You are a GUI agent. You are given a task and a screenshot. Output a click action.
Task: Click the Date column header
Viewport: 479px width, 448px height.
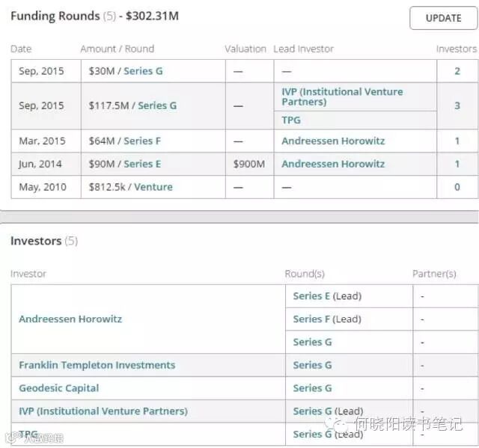pyautogui.click(x=21, y=49)
